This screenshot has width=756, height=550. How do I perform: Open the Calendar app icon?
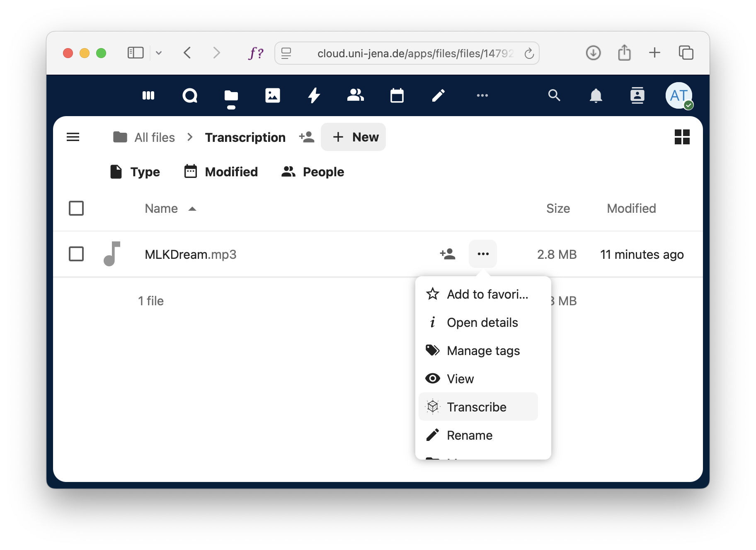(397, 95)
